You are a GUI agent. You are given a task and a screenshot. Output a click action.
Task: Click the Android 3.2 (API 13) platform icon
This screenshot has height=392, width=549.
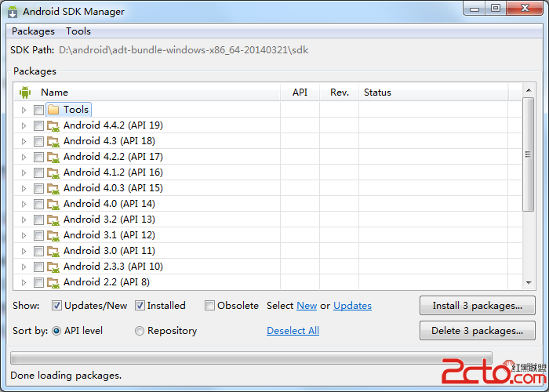pyautogui.click(x=53, y=220)
